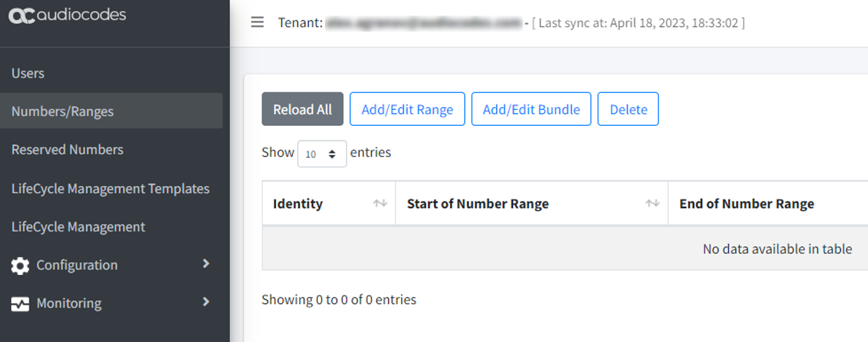868x342 pixels.
Task: Click Add/Edit Range button
Action: pyautogui.click(x=407, y=109)
